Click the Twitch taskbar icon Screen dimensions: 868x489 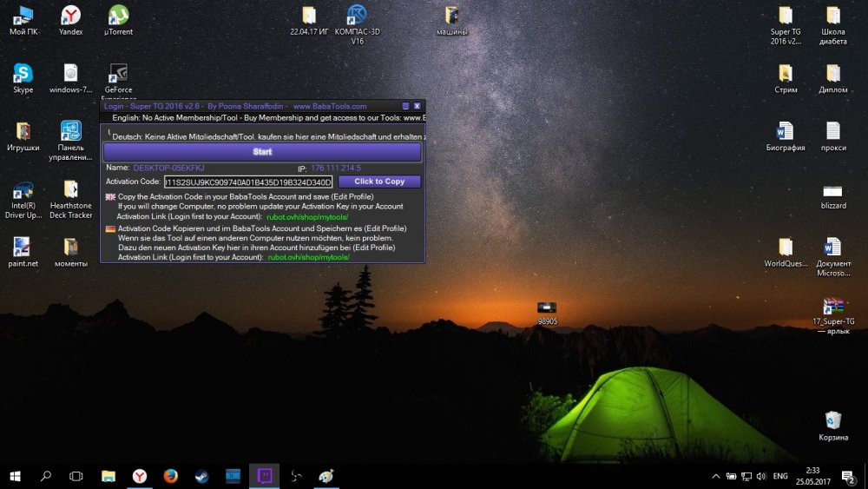point(264,476)
